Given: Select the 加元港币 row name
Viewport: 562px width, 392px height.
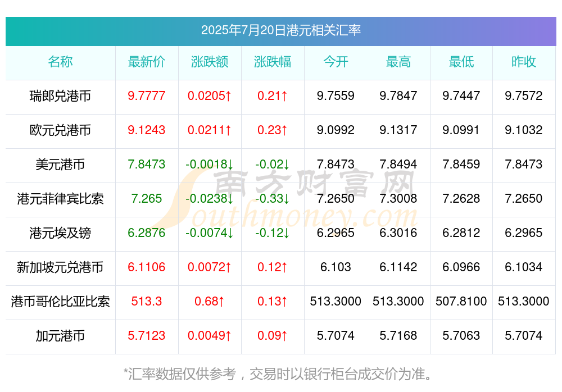Looking at the screenshot, I should click(60, 336).
